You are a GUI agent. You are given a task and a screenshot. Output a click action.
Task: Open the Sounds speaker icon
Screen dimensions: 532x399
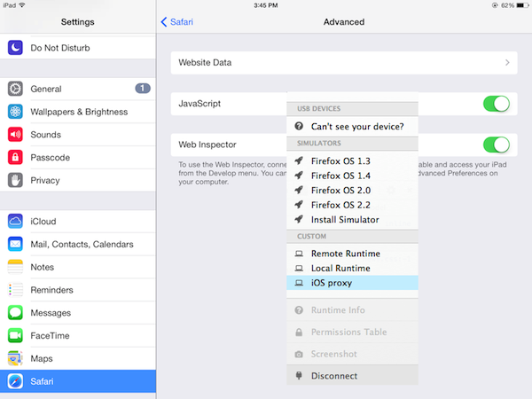[x=15, y=135]
